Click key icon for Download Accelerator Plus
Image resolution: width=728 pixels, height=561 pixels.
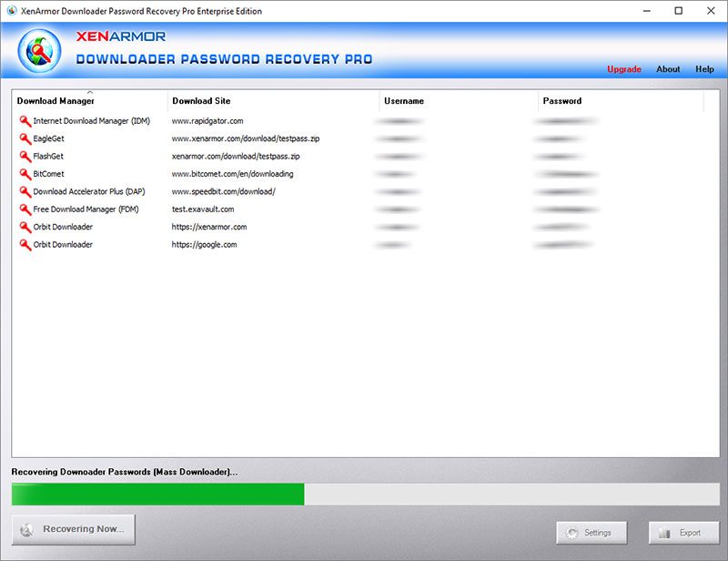25,192
